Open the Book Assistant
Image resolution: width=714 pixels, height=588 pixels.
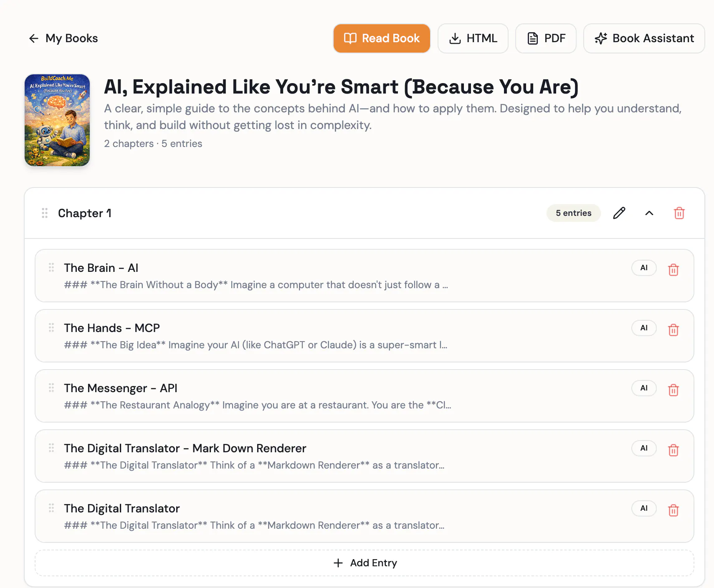tap(644, 38)
